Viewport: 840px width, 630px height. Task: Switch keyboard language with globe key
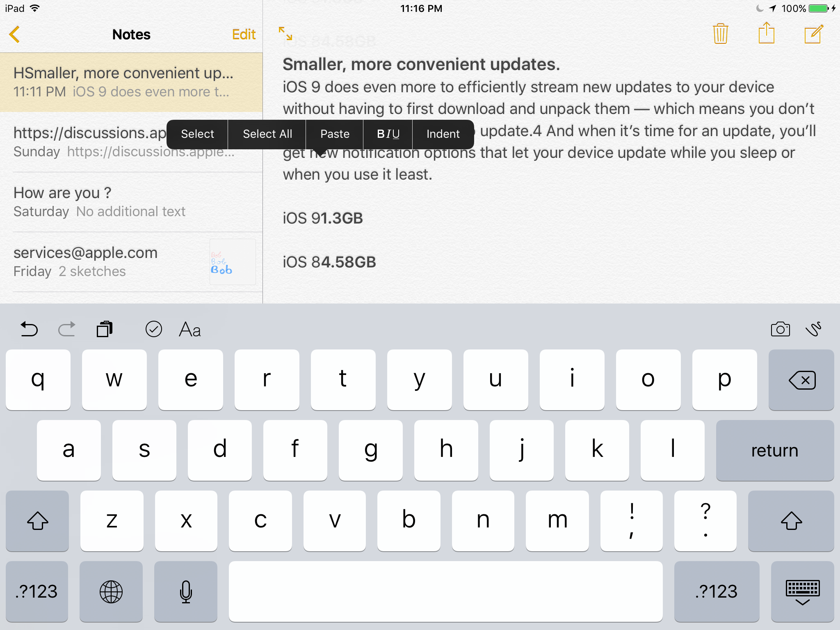click(x=111, y=591)
